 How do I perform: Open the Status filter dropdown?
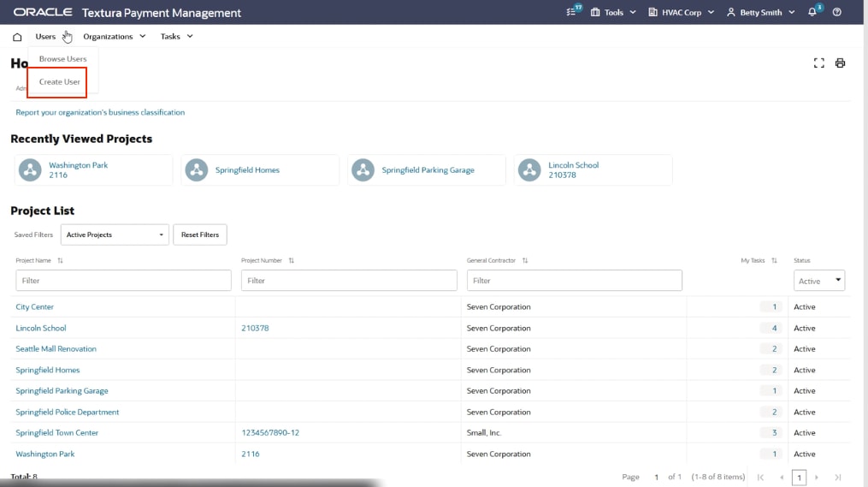(818, 281)
